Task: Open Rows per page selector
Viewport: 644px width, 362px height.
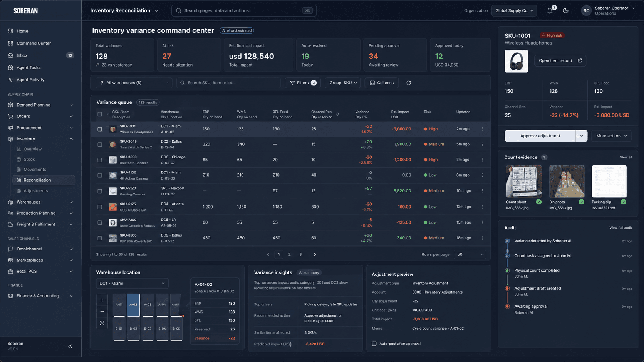Action: click(470, 254)
